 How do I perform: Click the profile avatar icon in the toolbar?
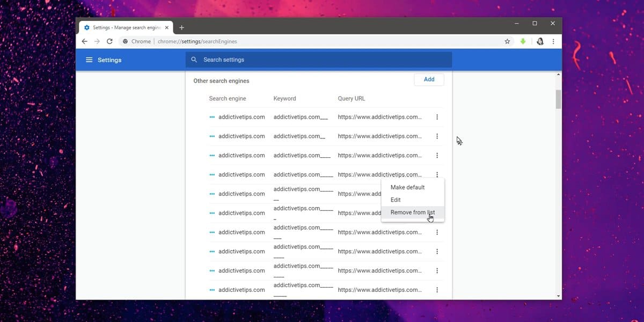[540, 41]
